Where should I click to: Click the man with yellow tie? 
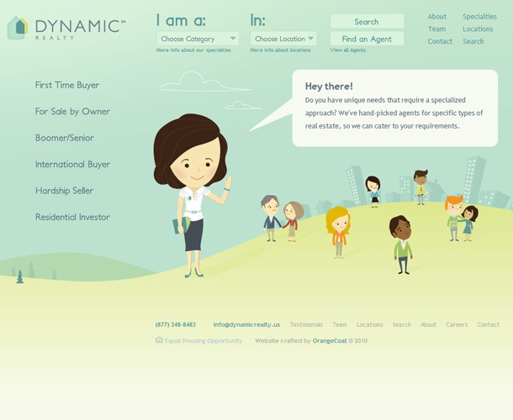pos(420,187)
